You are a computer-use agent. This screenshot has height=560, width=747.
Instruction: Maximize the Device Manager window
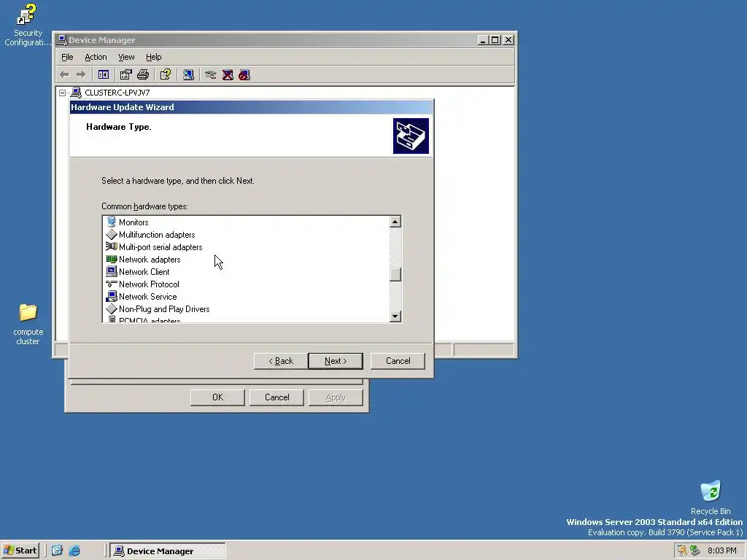coord(495,40)
